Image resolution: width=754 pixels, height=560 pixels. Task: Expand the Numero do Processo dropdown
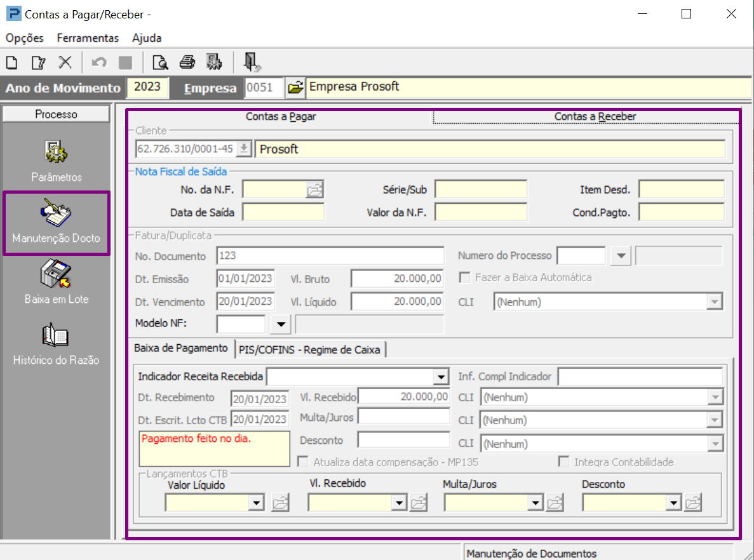click(620, 257)
